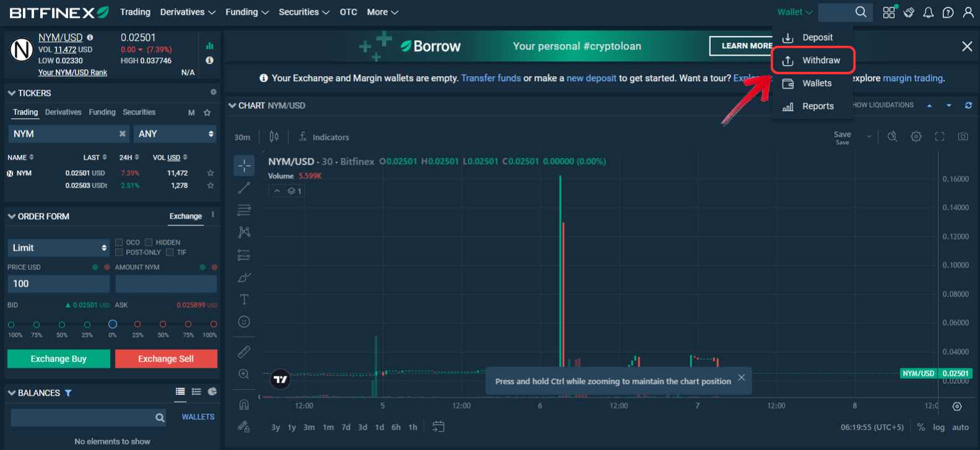Toggle magnet mode on the chart toolbar
The height and width of the screenshot is (450, 980).
244,404
